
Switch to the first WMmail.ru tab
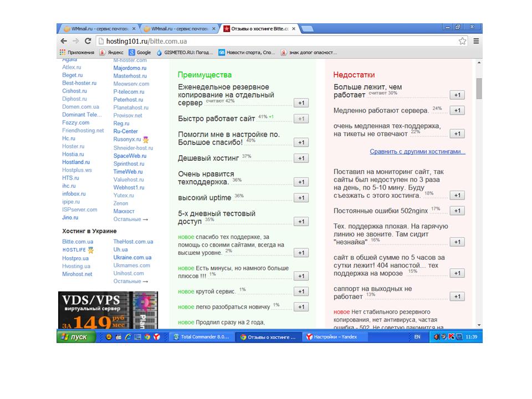(99, 29)
